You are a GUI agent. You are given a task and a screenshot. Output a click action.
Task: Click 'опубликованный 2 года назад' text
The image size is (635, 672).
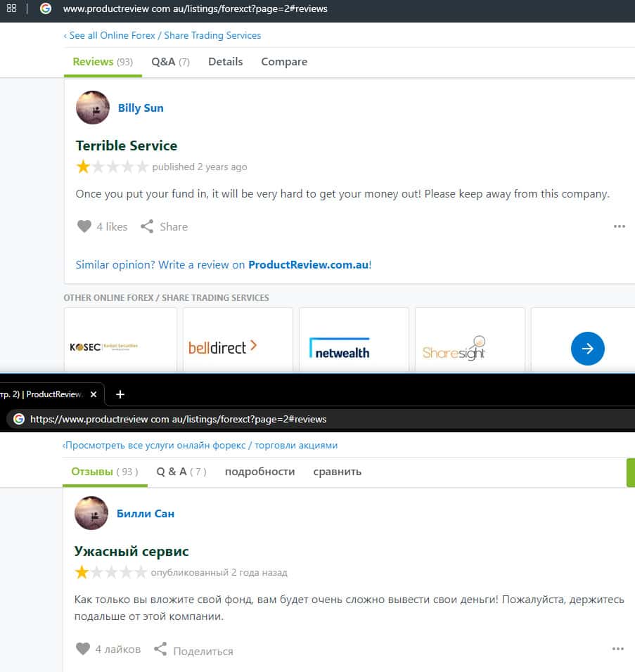coord(219,573)
